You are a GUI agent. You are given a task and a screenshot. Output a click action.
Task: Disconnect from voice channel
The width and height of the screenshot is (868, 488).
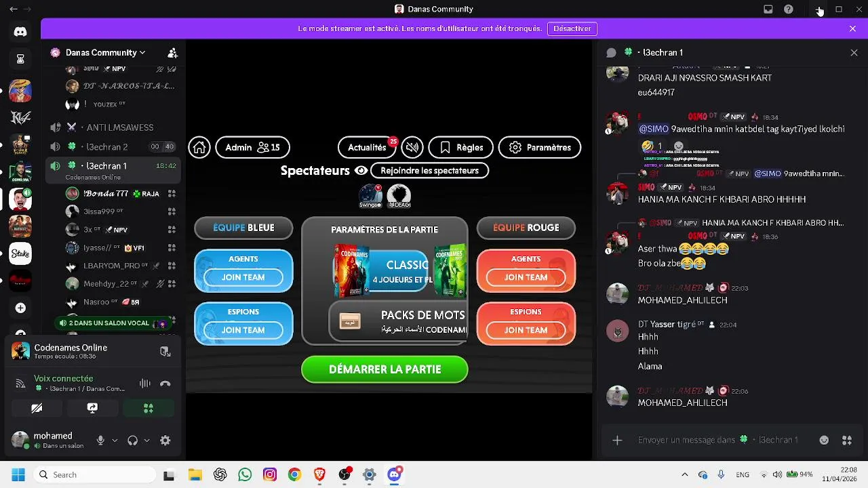point(165,384)
